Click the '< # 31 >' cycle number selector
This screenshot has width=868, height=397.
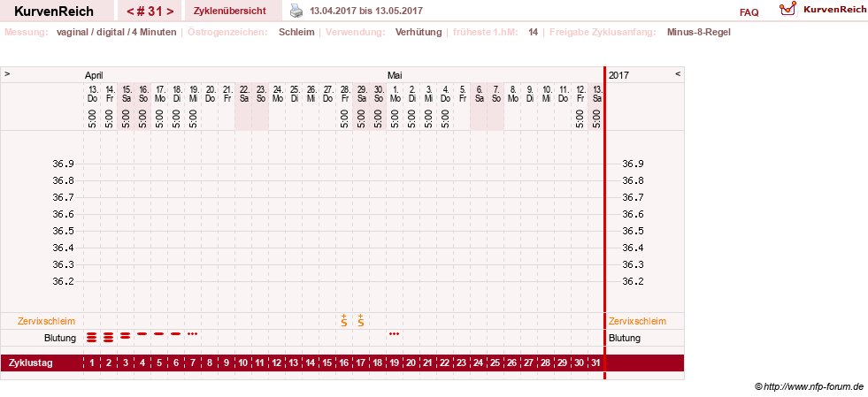click(150, 11)
